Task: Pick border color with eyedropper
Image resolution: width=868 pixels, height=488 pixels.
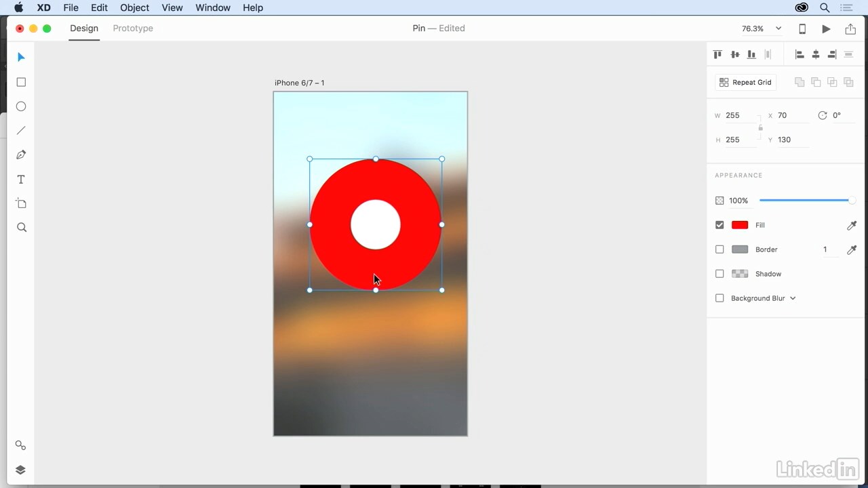Action: point(852,249)
